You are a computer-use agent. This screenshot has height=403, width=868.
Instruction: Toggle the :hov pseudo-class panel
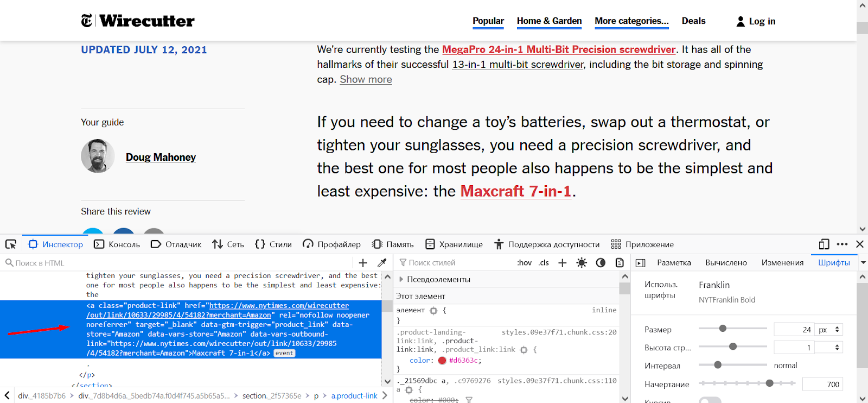(x=525, y=263)
